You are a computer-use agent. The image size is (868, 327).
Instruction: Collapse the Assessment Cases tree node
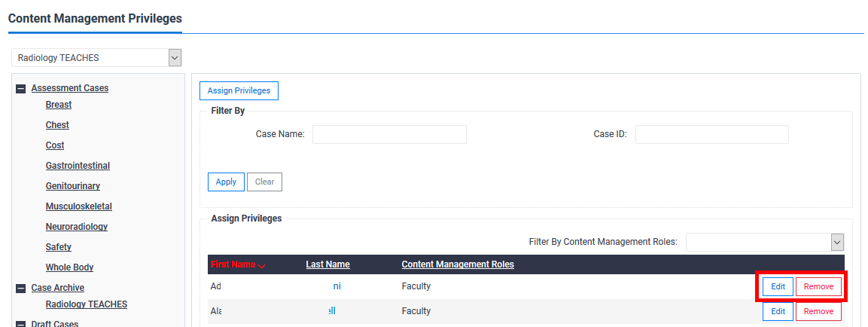(21, 88)
